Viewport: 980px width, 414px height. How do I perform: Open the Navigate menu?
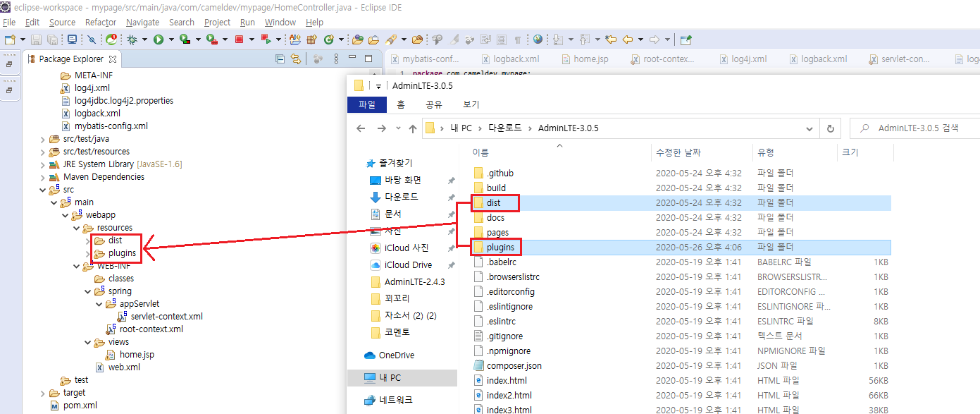click(x=143, y=22)
